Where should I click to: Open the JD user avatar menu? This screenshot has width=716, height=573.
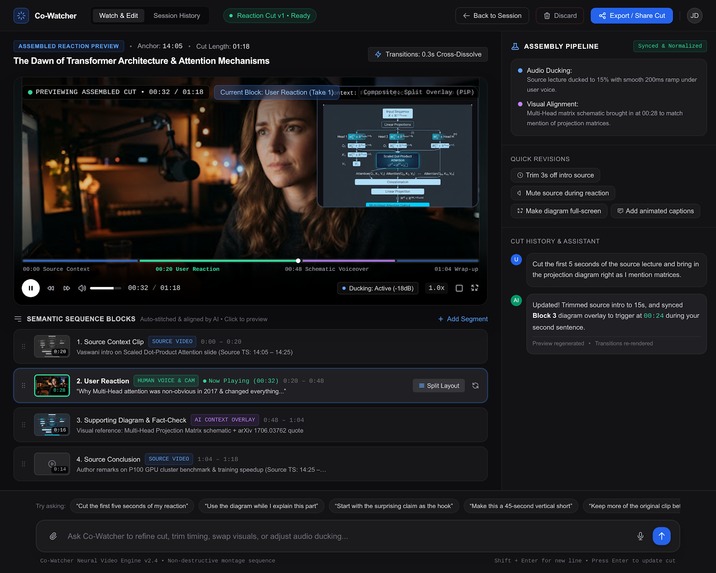click(x=695, y=16)
